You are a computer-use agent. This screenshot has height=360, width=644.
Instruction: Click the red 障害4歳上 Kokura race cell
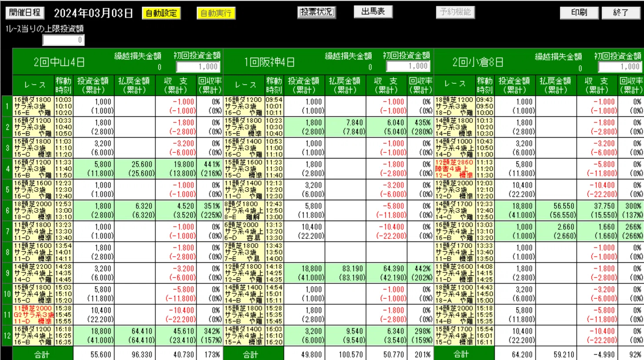(x=454, y=169)
